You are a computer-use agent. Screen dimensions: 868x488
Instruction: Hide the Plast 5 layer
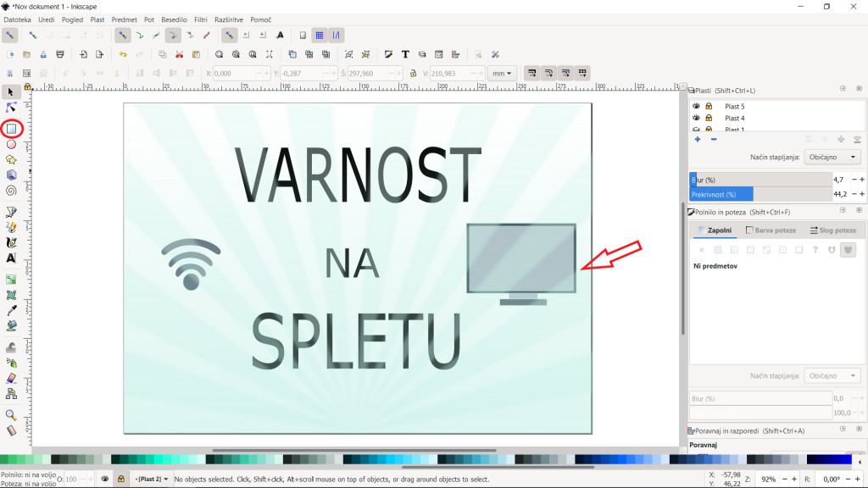click(x=697, y=106)
